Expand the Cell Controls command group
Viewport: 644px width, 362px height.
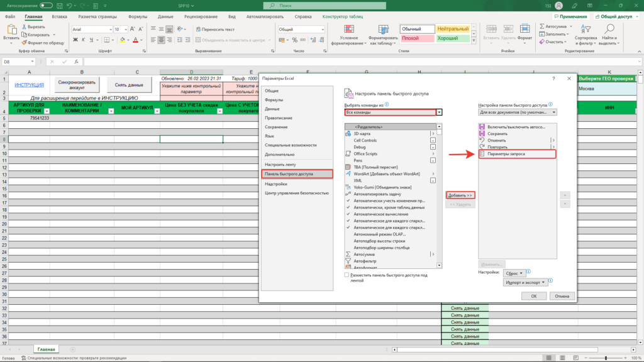[433, 140]
